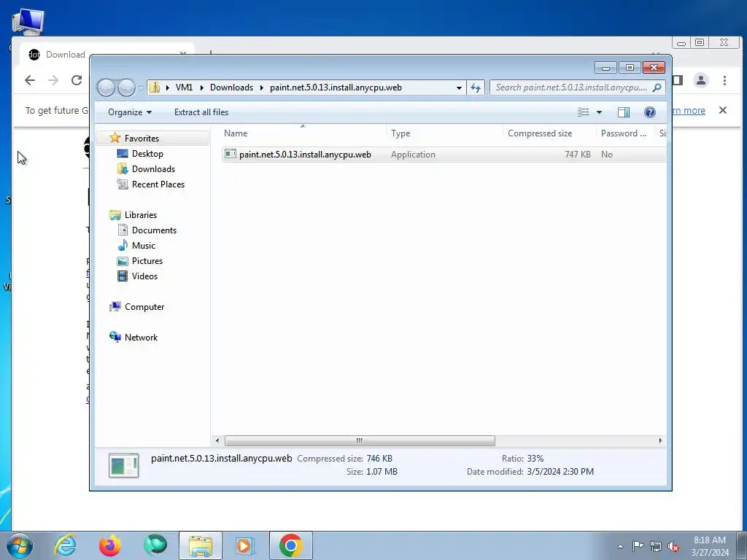
Task: Click the muted volume tray icon
Action: [x=673, y=546]
